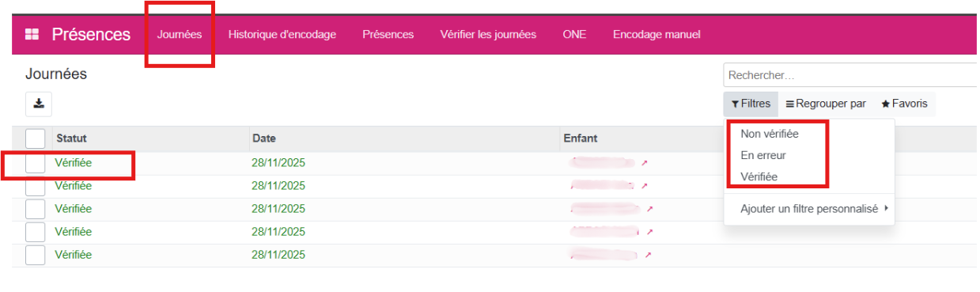Click the fifth row's 28/11/2025 date
Viewport: 980px width, 292px height.
click(x=278, y=255)
